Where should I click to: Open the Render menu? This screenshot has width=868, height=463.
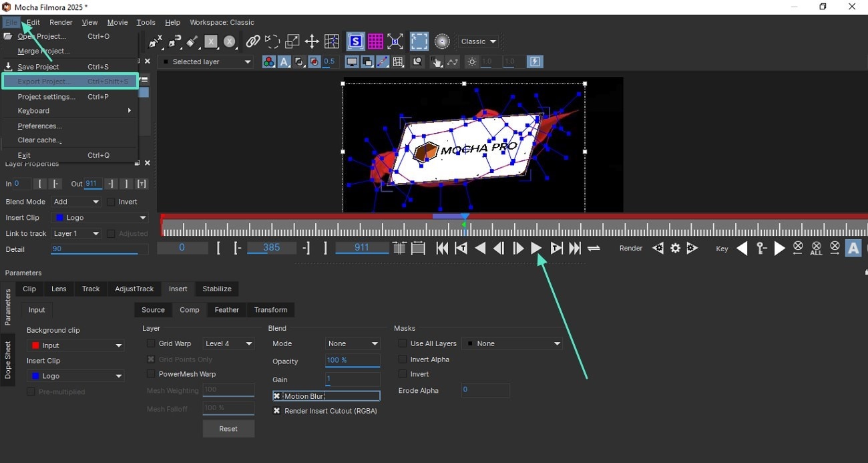click(61, 22)
